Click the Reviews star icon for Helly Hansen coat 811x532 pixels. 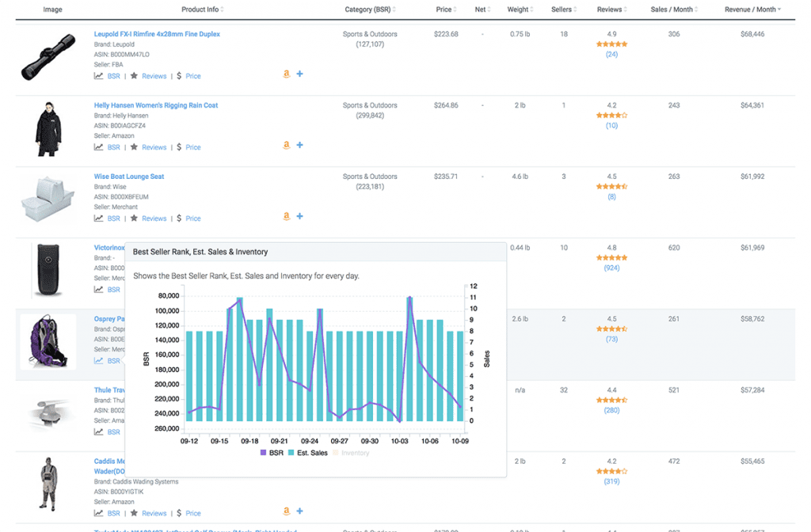pyautogui.click(x=134, y=147)
